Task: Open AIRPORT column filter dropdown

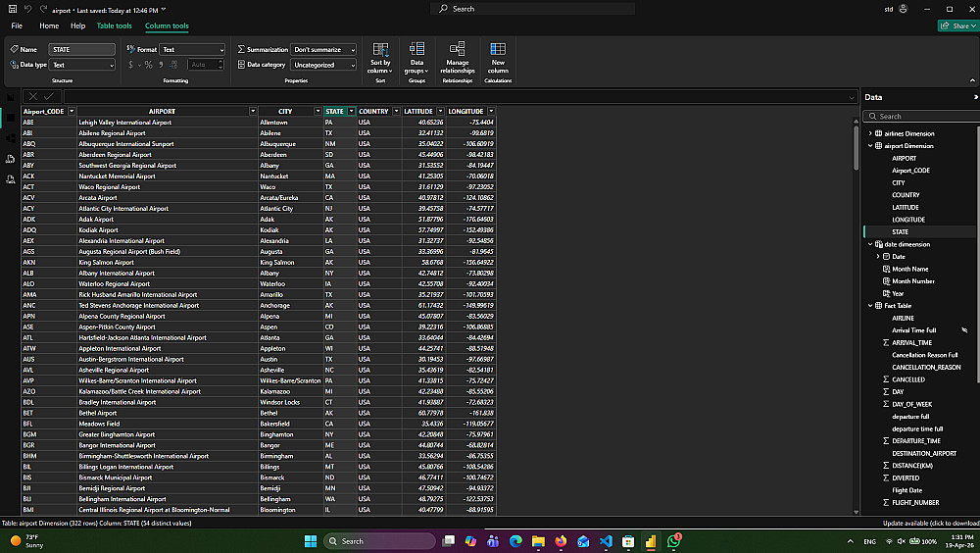Action: tap(253, 112)
